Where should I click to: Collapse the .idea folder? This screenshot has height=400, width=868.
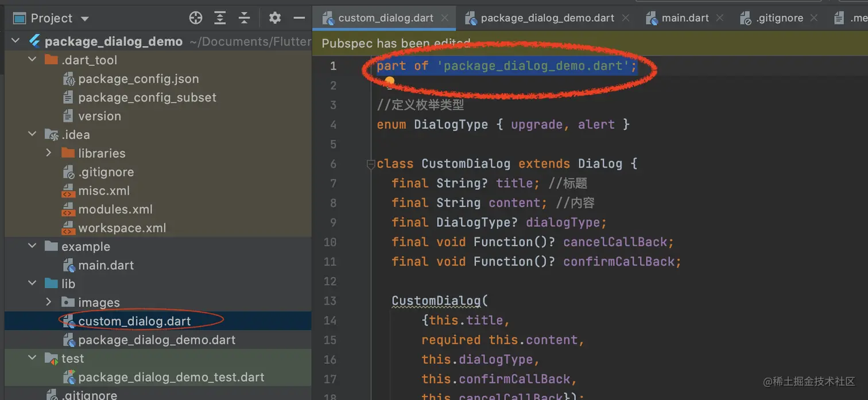pyautogui.click(x=33, y=134)
